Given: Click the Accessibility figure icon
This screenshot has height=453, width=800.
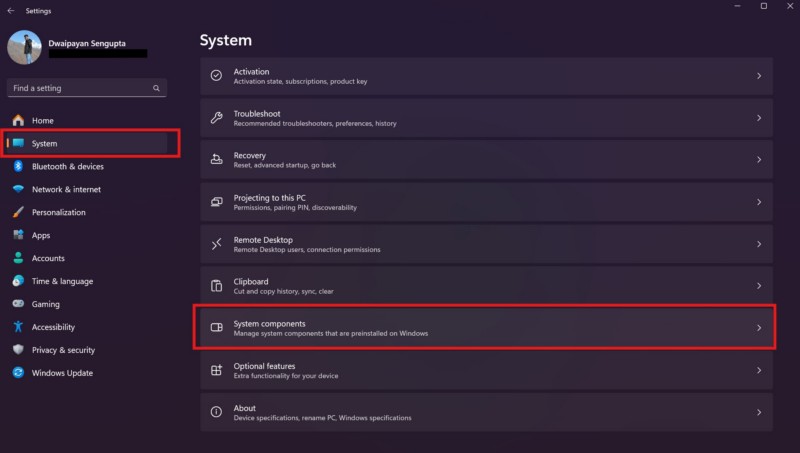Looking at the screenshot, I should (18, 327).
